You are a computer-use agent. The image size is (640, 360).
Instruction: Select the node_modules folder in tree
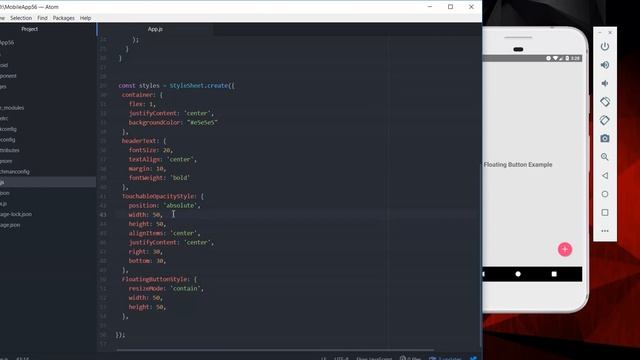pyautogui.click(x=12, y=108)
